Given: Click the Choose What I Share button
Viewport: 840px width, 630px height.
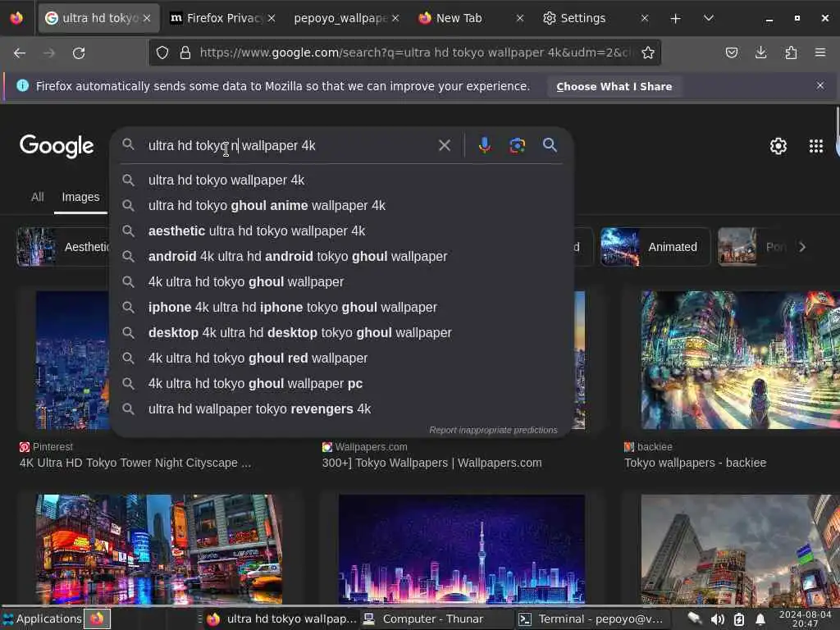Looking at the screenshot, I should [614, 86].
